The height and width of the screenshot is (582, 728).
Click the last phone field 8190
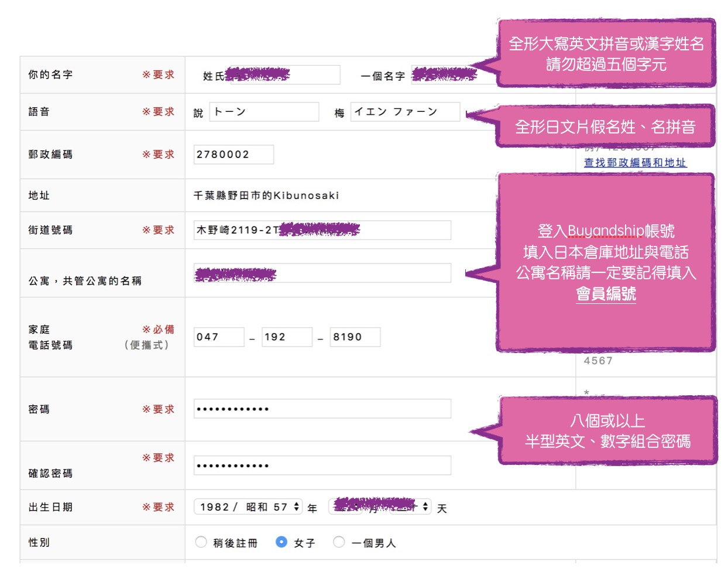[x=355, y=337]
